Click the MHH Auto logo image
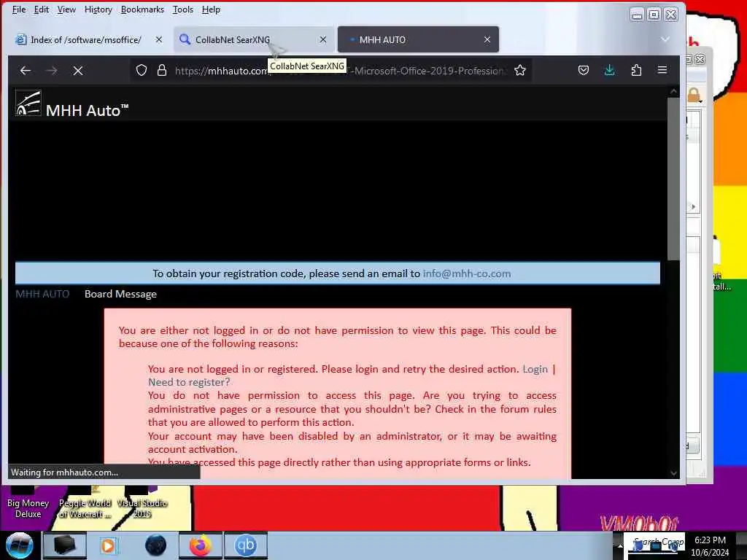The height and width of the screenshot is (560, 747). click(x=28, y=103)
